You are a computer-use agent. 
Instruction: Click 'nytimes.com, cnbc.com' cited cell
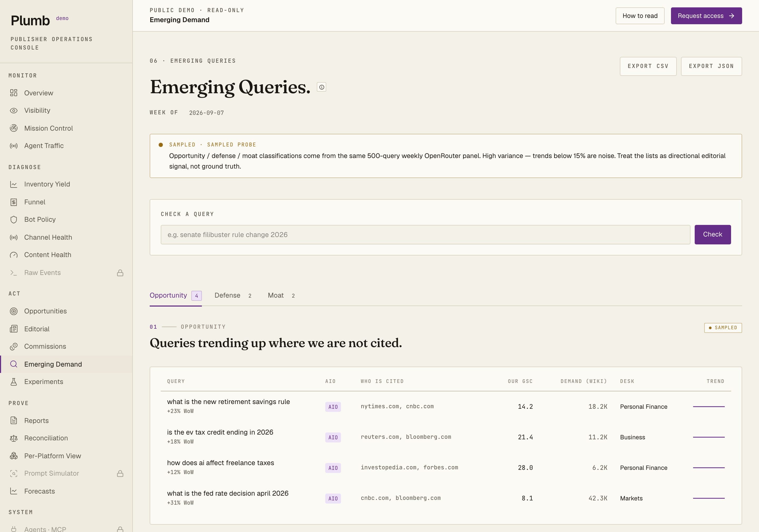point(397,406)
